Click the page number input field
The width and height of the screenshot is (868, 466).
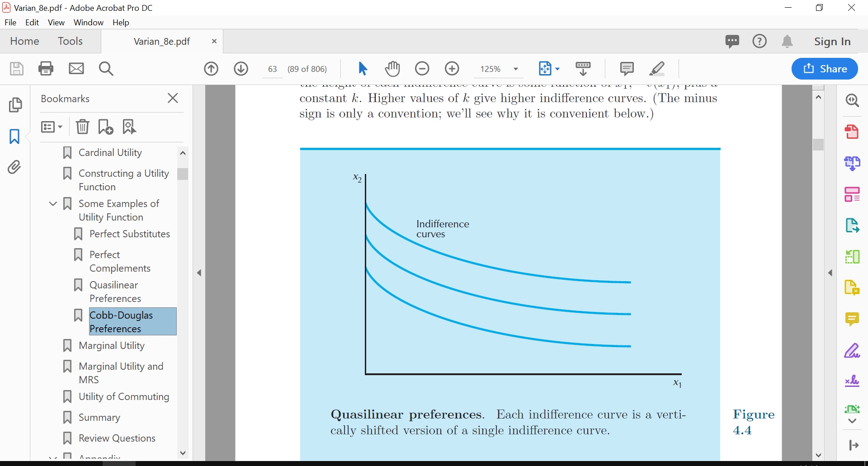click(273, 69)
